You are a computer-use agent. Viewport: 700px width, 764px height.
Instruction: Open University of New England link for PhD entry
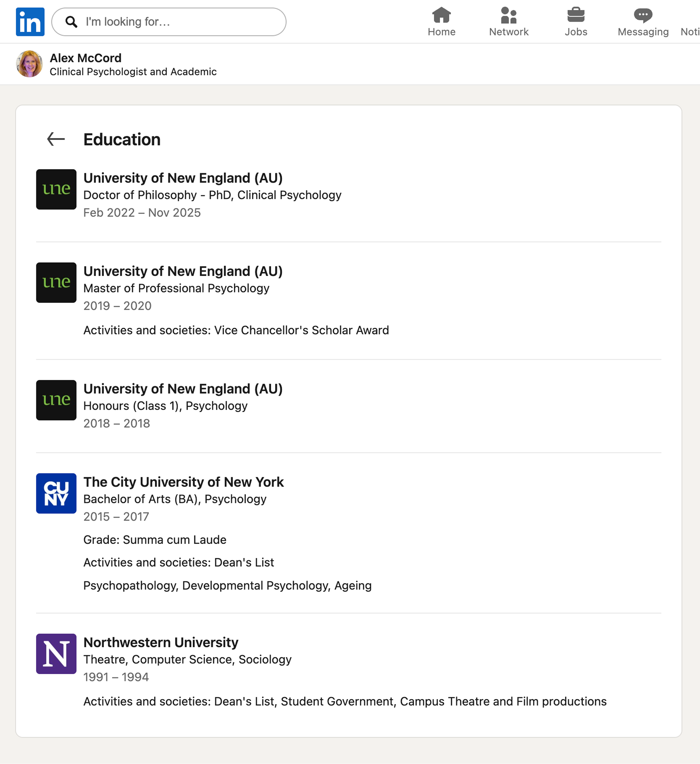point(183,178)
